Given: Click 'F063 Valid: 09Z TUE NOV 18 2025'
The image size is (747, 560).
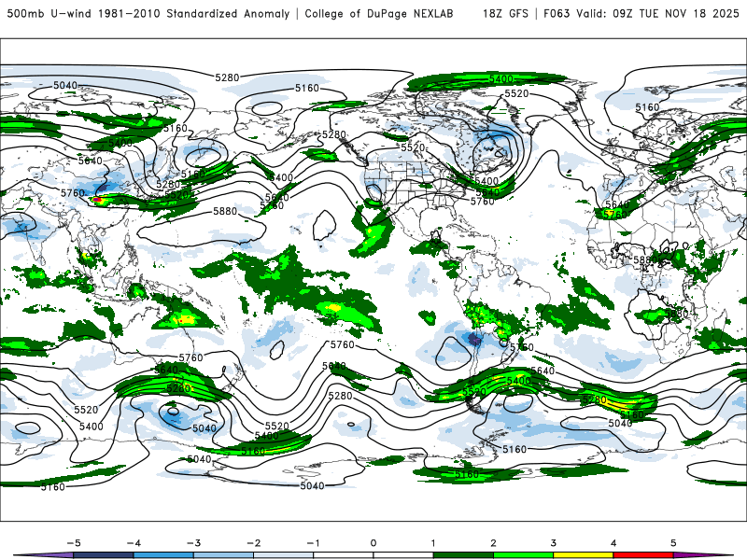Looking at the screenshot, I should coord(641,14).
